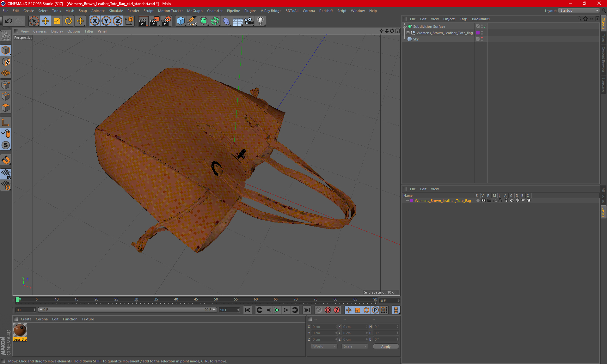Collapse Subdivision Surface tree node

tap(405, 27)
